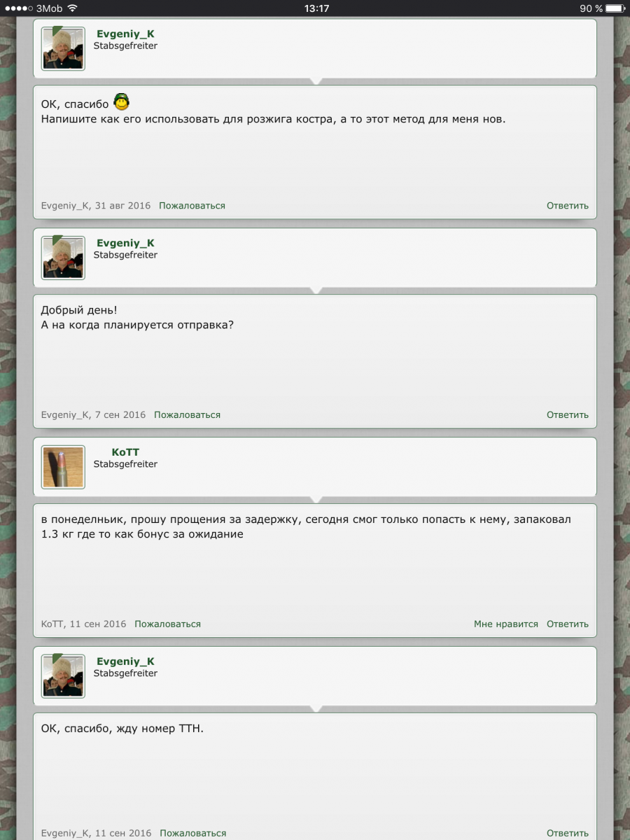This screenshot has width=630, height=840.
Task: Click Ответить on the 7 сен 2016 post
Action: 568,415
